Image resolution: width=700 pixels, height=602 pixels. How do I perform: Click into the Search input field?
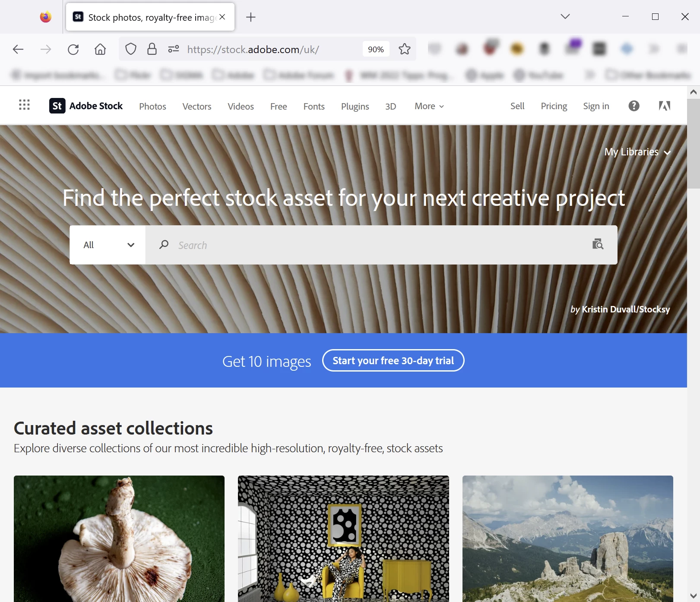click(x=381, y=245)
